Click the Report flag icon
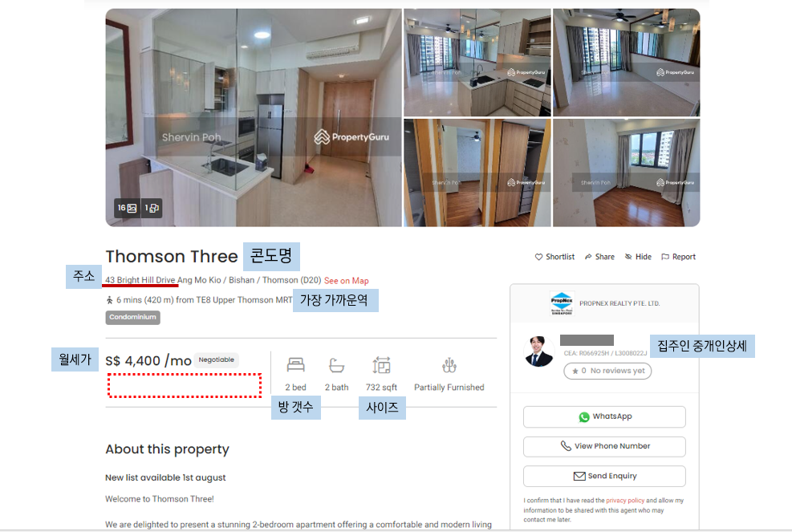The image size is (792, 532). click(665, 257)
